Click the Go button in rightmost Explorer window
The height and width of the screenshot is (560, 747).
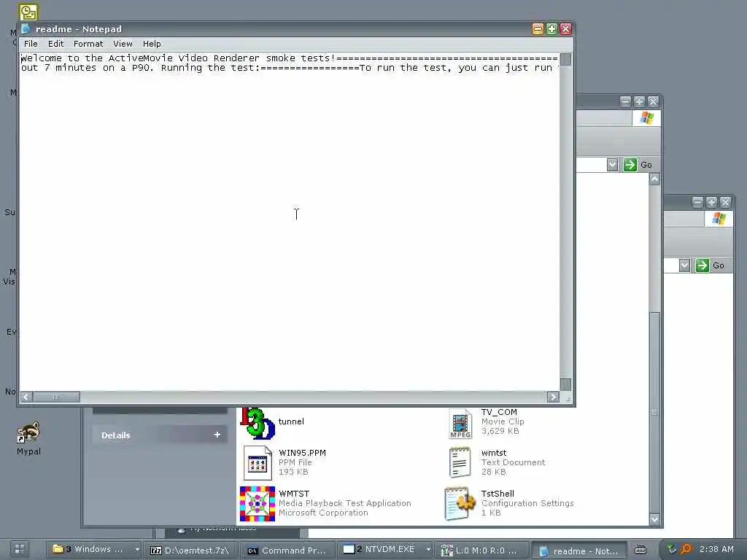click(x=710, y=265)
